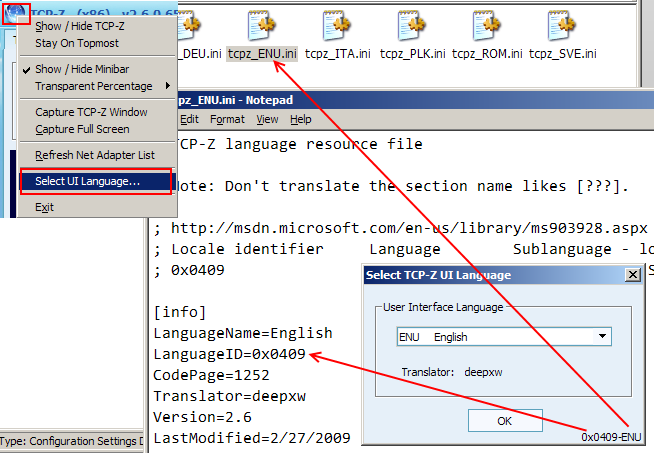Expand the Transparent Percentage submenu

(97, 86)
